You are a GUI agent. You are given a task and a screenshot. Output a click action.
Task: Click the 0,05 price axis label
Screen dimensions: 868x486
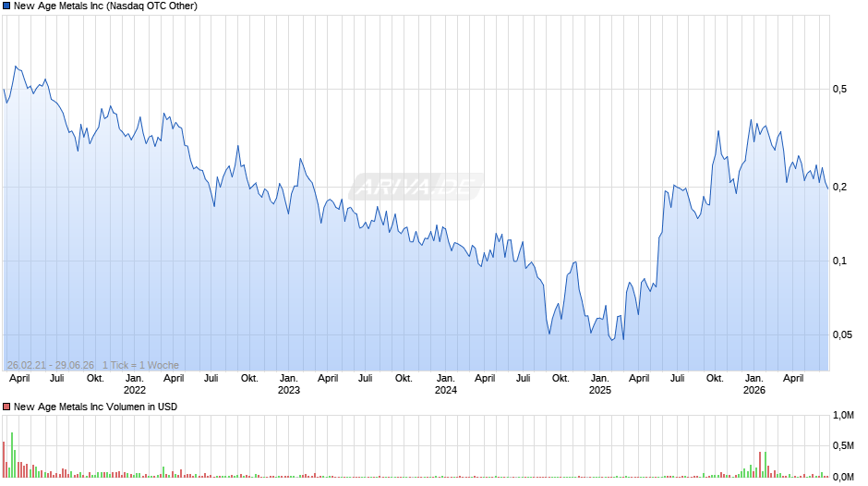(x=842, y=334)
